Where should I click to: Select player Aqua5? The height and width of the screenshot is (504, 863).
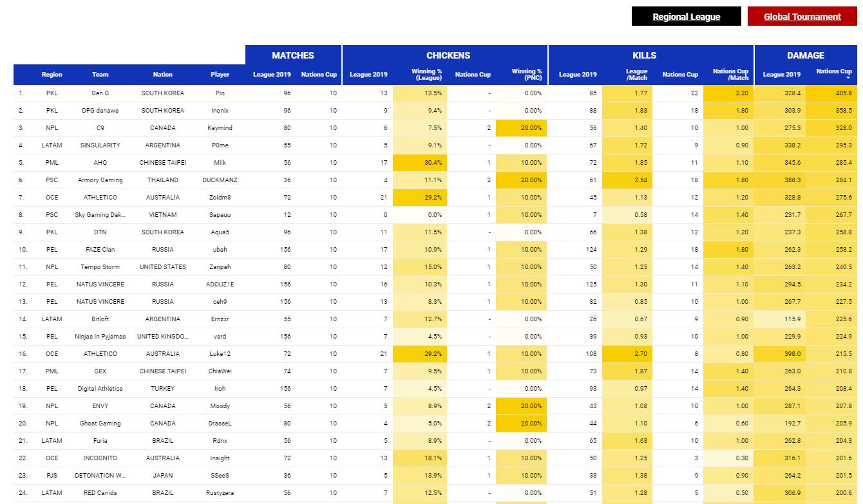[x=220, y=232]
